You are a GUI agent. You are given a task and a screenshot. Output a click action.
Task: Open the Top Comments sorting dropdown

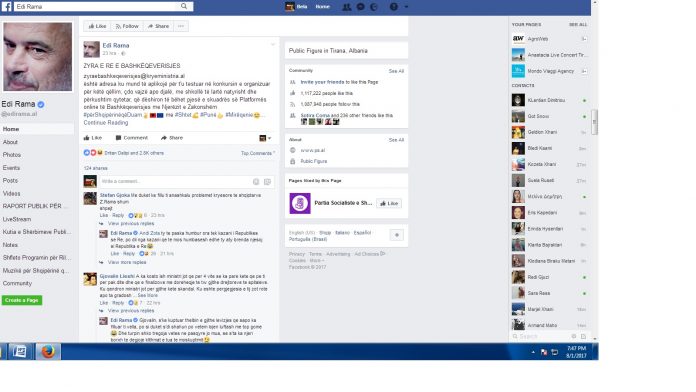[x=258, y=153]
